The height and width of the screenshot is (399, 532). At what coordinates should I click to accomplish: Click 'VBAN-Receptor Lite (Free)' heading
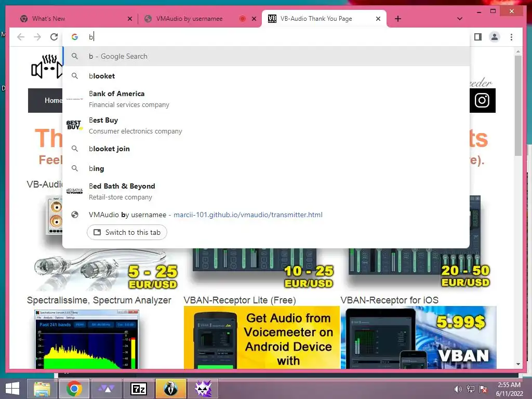tap(240, 300)
